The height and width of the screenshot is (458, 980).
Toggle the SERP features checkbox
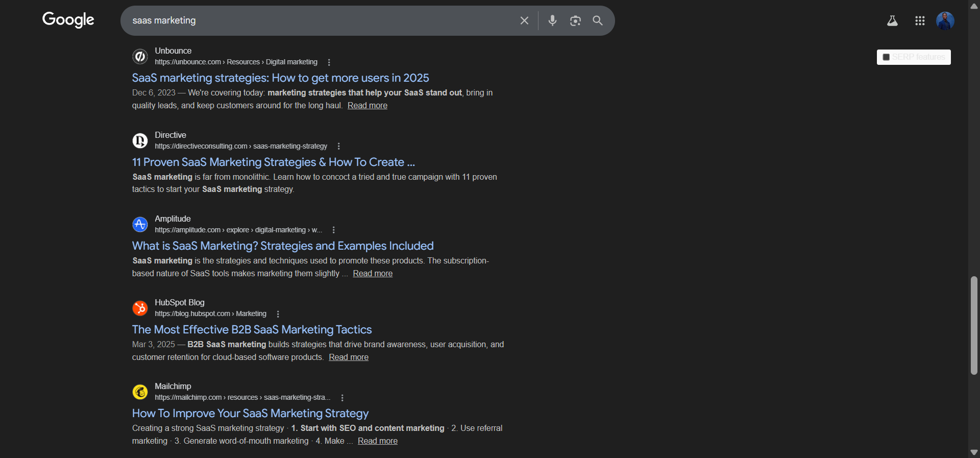[886, 57]
